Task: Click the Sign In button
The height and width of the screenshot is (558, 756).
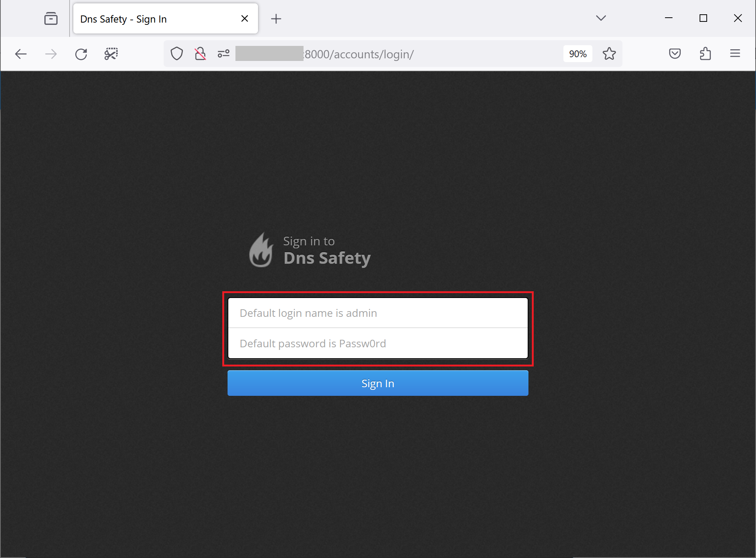Action: coord(378,383)
